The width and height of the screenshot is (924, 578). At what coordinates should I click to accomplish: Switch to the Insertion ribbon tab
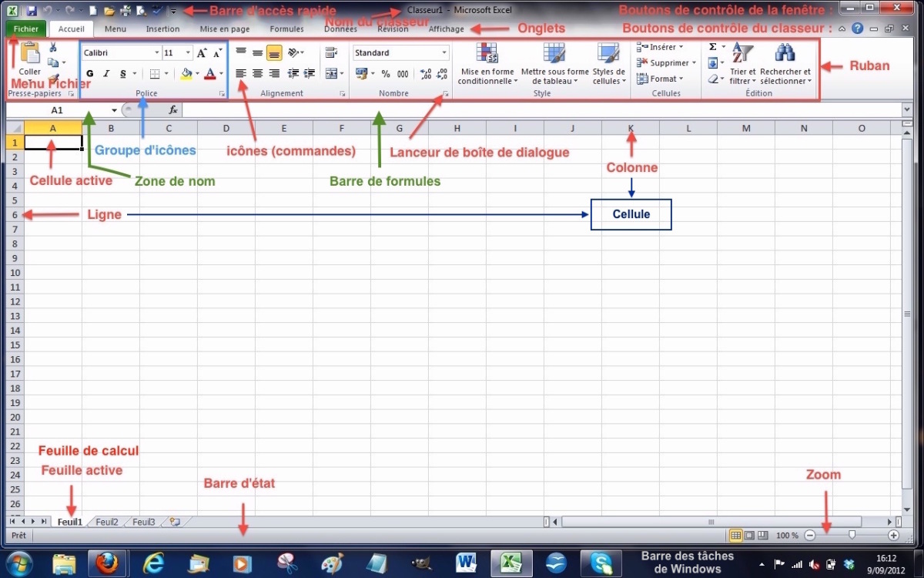pyautogui.click(x=162, y=29)
